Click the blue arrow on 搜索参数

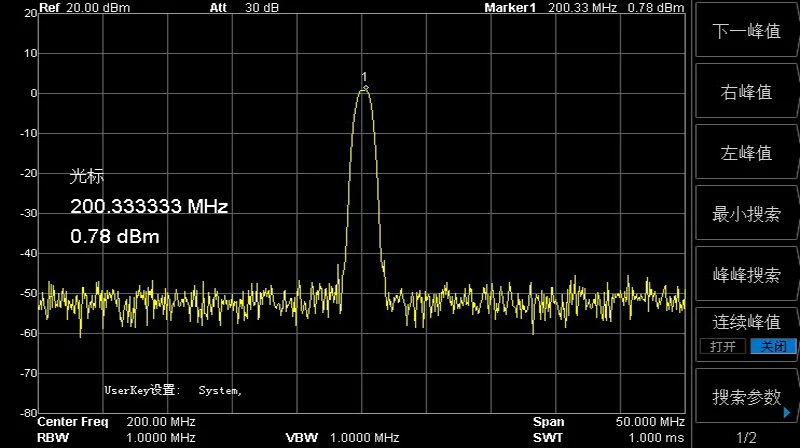(x=787, y=412)
